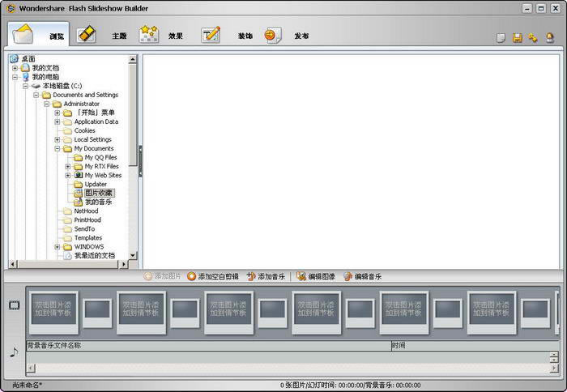Viewport: 567px width, 392px height.
Task: Collapse the Administrator folder
Action: (x=47, y=104)
